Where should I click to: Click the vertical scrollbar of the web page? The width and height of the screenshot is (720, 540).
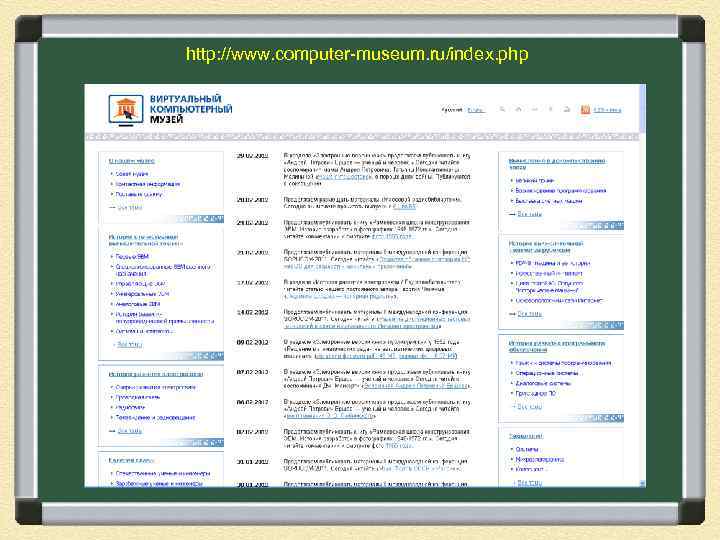point(642,285)
